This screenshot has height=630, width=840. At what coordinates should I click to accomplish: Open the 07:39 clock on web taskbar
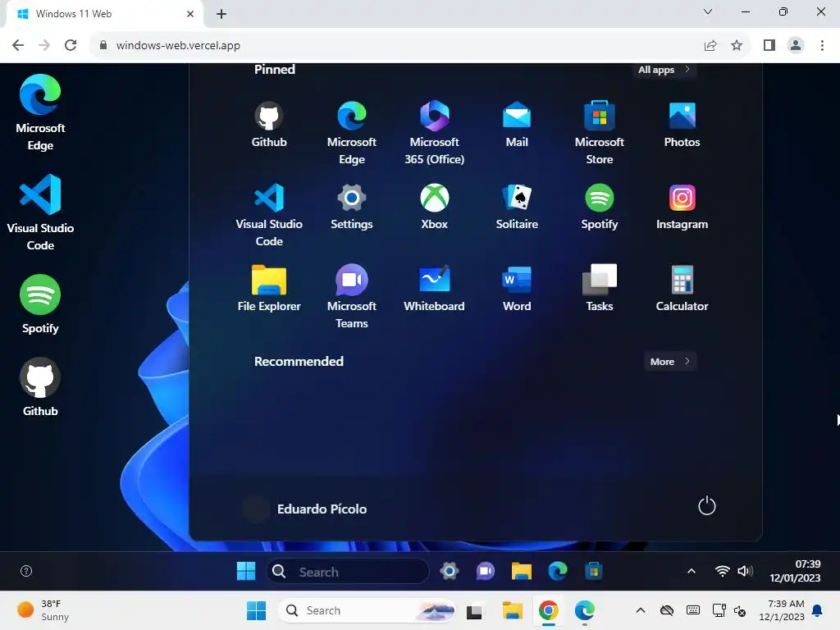coord(794,571)
